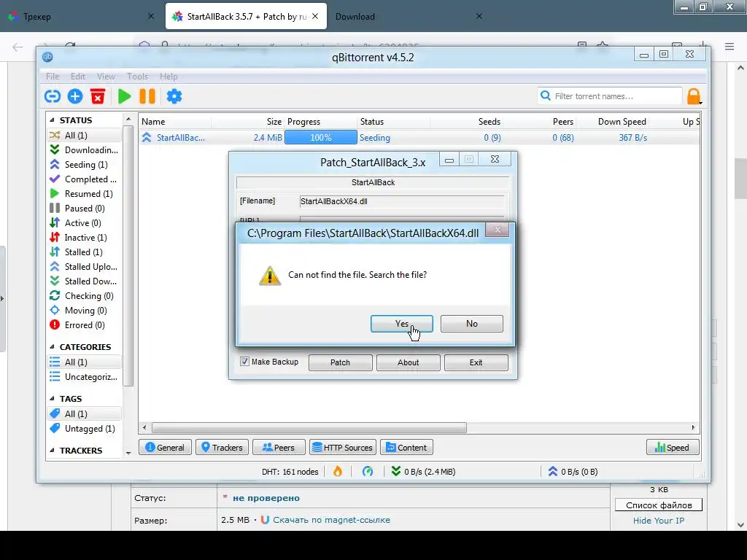Click the warning triangle icon in dialog
This screenshot has height=560, width=747.
(270, 276)
